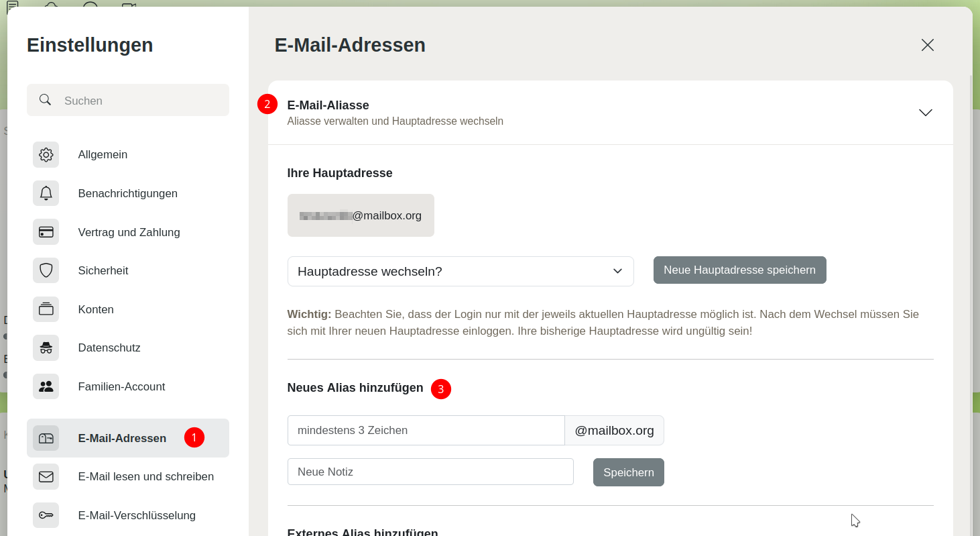980x536 pixels.
Task: Select the Vertrag und Zahlung card icon
Action: (x=46, y=232)
